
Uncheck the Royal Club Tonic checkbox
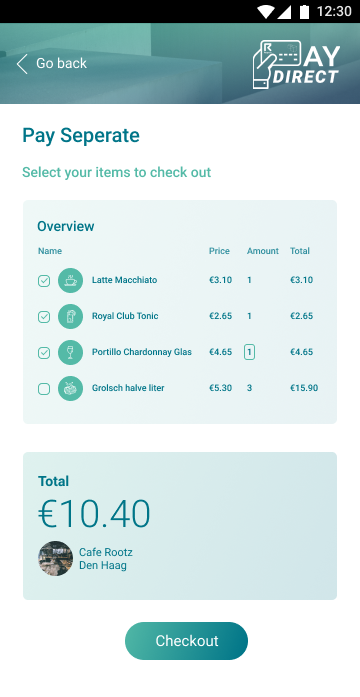[44, 317]
